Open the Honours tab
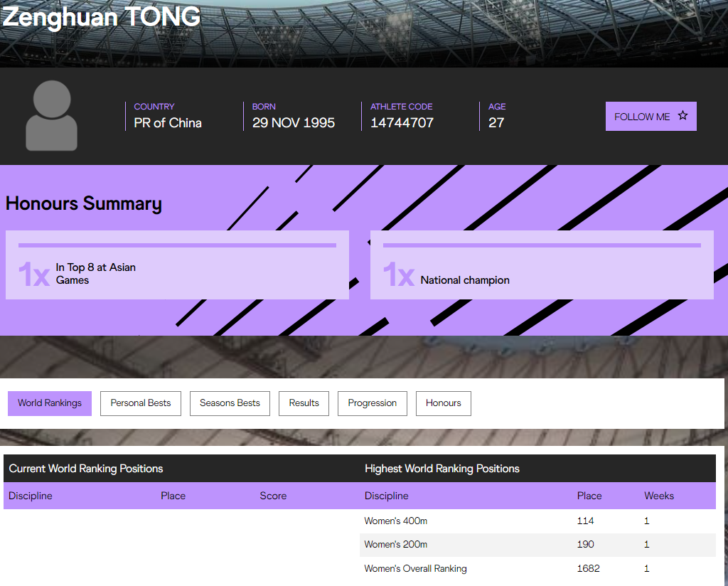The width and height of the screenshot is (728, 586). [x=443, y=403]
